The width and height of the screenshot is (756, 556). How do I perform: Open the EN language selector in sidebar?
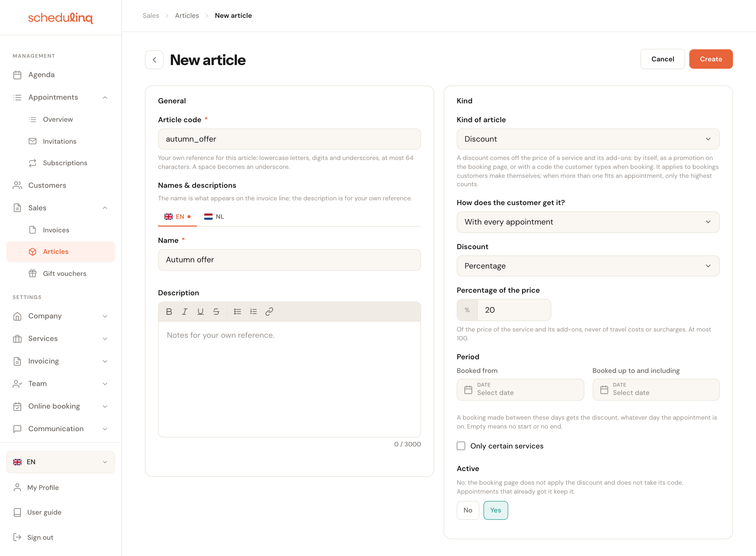coord(61,462)
